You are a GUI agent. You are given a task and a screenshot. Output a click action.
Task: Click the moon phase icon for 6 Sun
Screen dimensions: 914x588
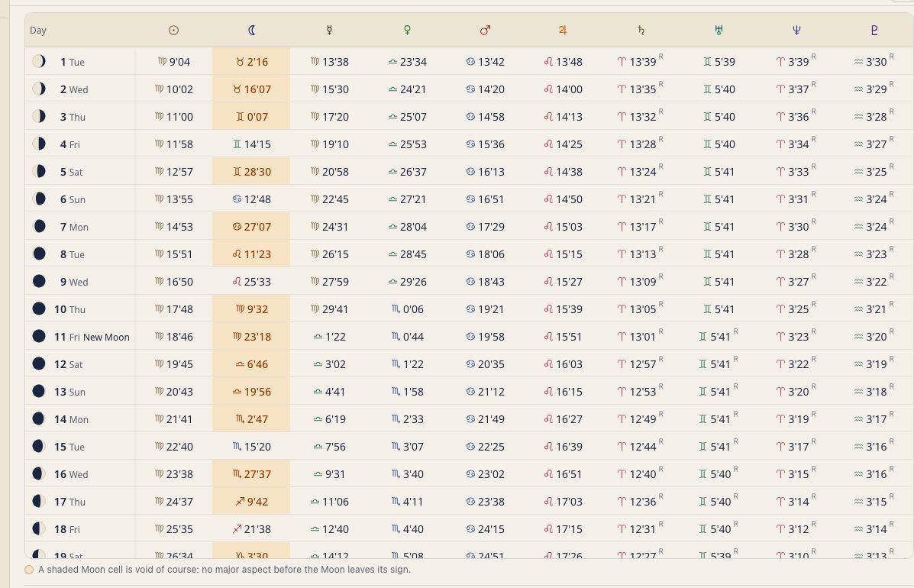tap(38, 199)
